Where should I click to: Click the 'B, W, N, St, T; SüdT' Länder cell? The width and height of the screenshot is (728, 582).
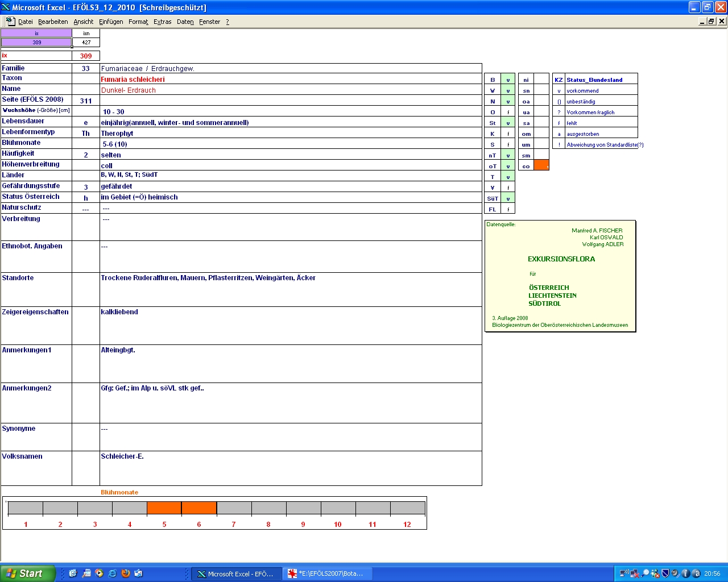[x=291, y=176]
